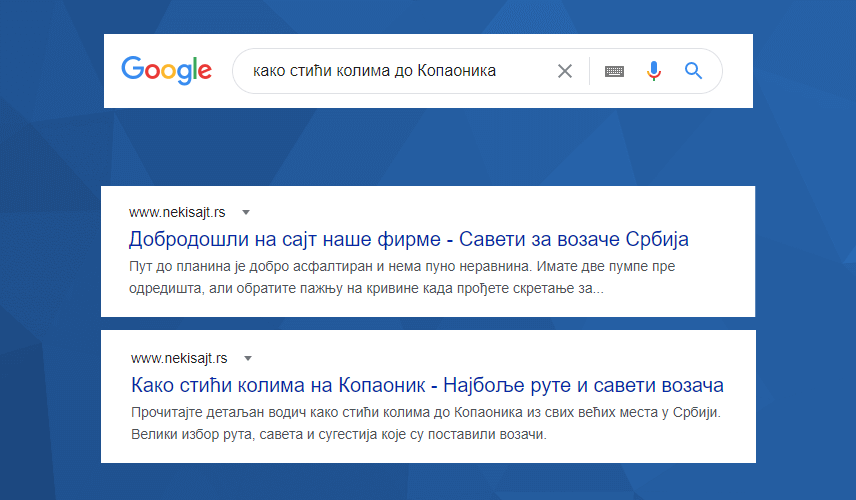Start voice search with microphone icon
856x500 pixels.
(x=654, y=71)
